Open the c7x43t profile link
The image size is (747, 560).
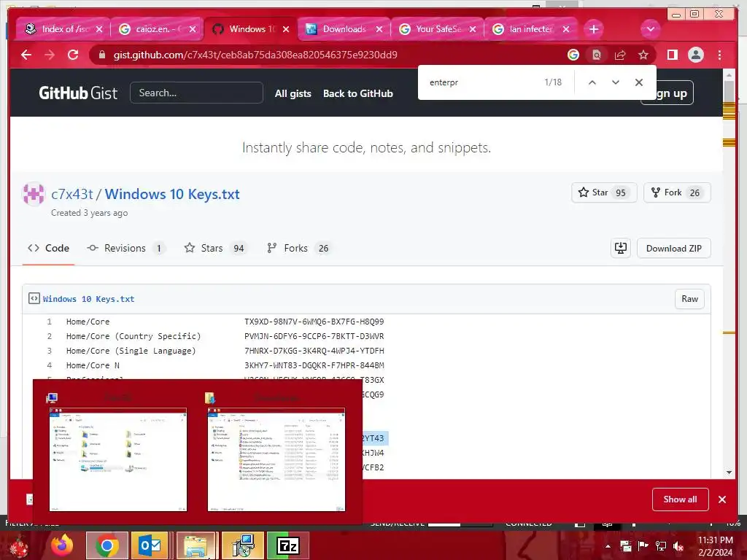pyautogui.click(x=72, y=194)
